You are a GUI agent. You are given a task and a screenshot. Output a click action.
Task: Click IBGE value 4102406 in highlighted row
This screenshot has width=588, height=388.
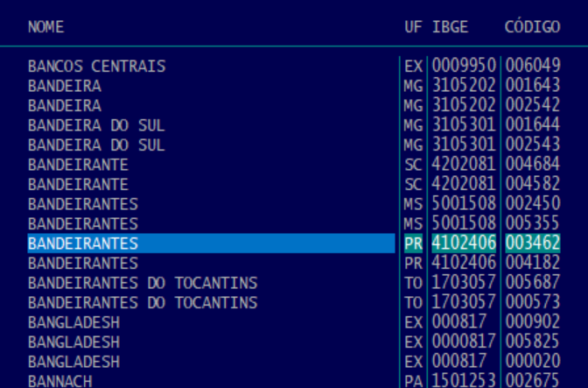coord(464,243)
